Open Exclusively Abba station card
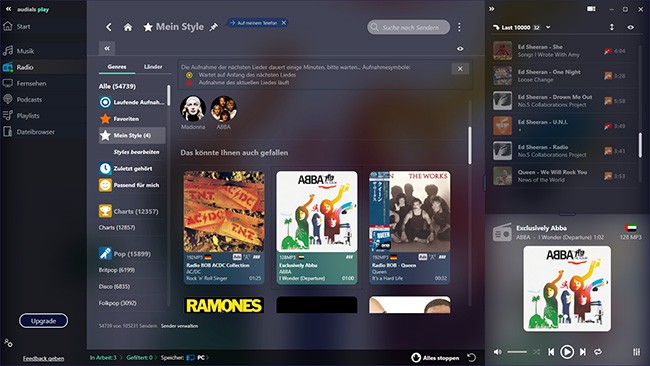650x366 pixels. 317,228
